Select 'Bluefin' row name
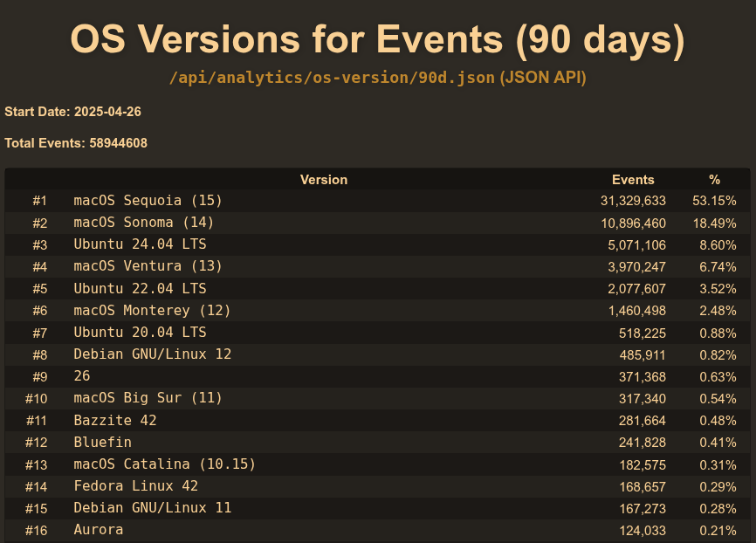Screen dimensions: 756x543 102,443
